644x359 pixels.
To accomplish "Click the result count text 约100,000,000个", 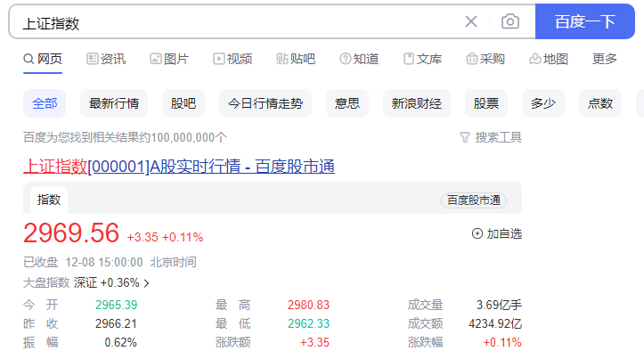I will tap(183, 137).
